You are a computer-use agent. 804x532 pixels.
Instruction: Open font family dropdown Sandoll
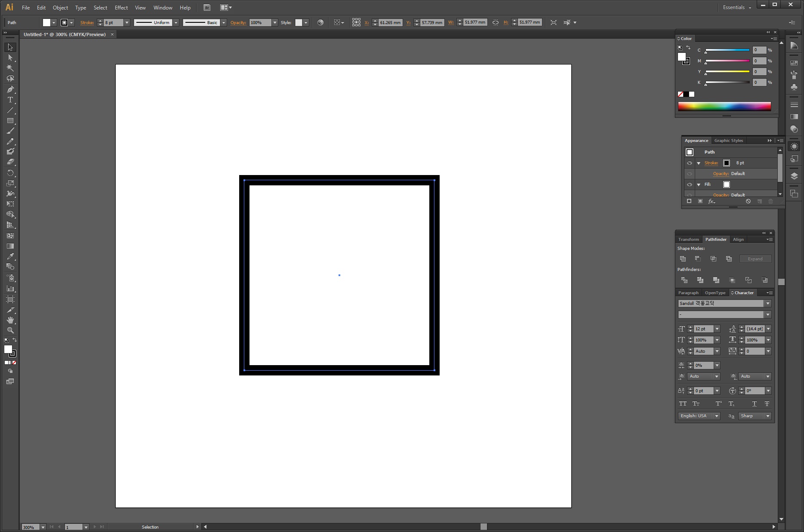pyautogui.click(x=768, y=303)
